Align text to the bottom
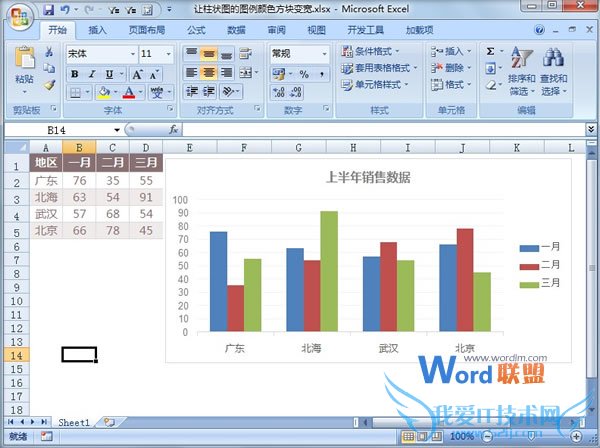Viewport: 600px width, 448px height. coord(226,54)
